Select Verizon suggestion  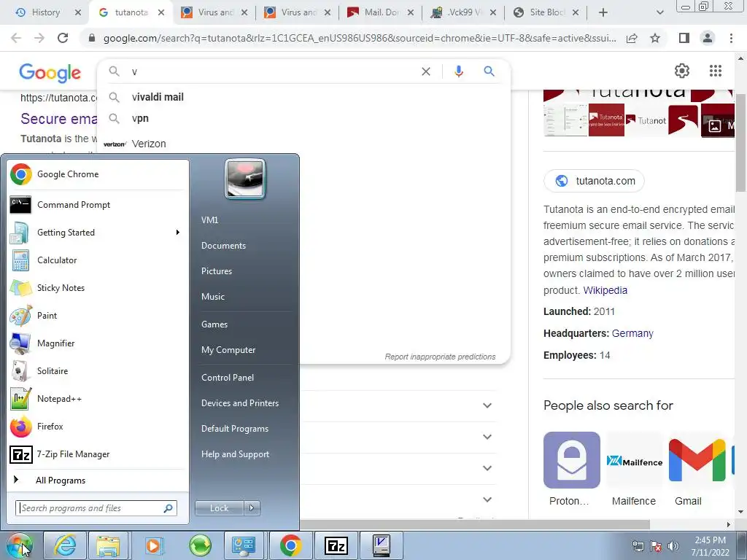point(303,144)
